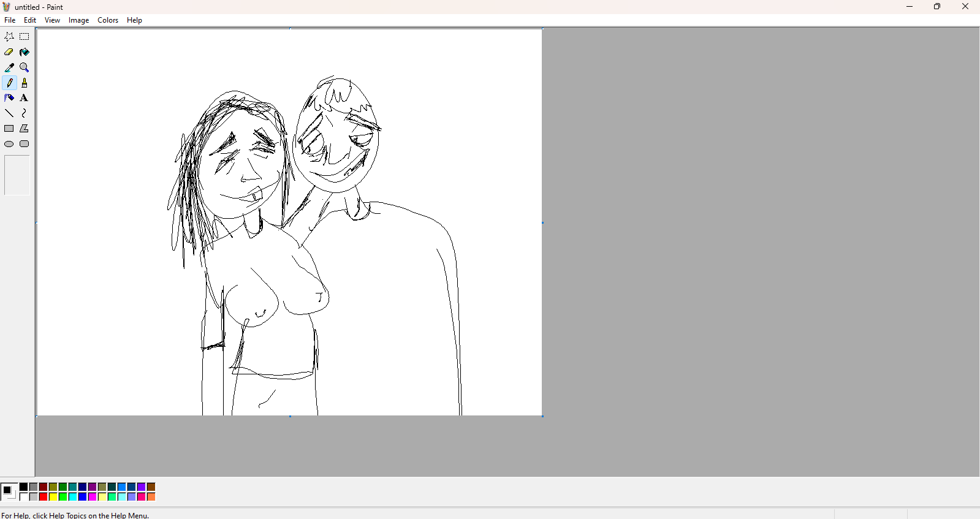
Task: Choose the brown swatch
Action: (151, 487)
